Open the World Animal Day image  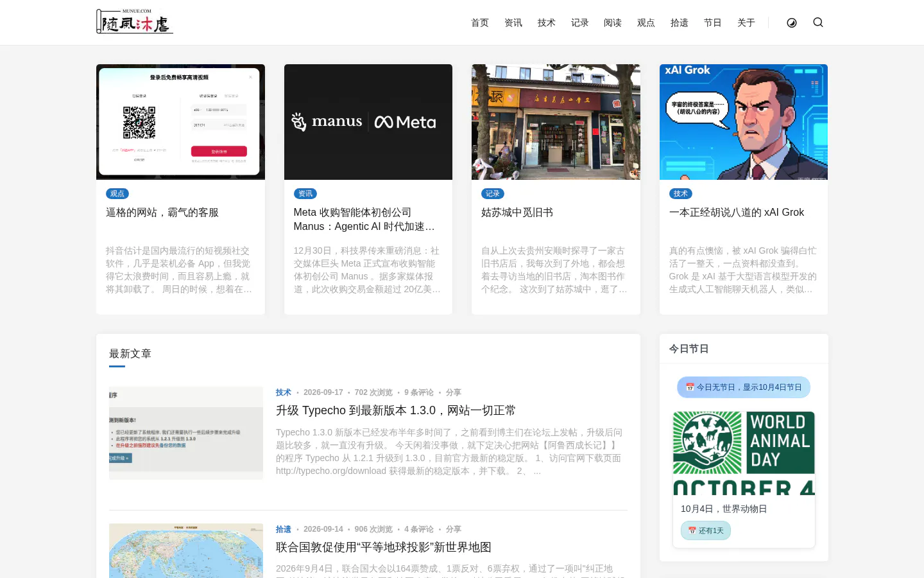coord(744,453)
